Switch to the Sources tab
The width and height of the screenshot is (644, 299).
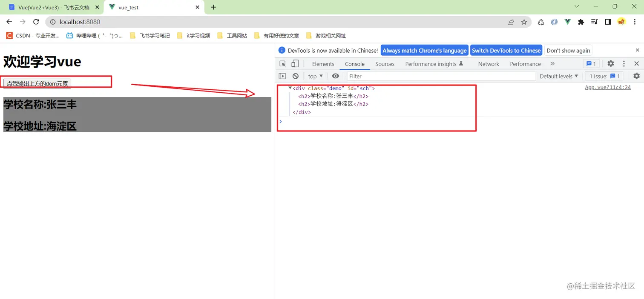(x=385, y=64)
